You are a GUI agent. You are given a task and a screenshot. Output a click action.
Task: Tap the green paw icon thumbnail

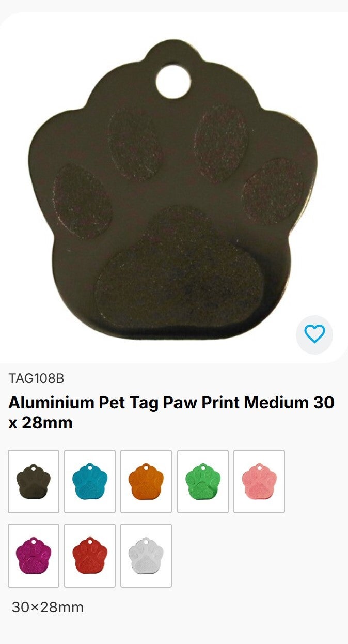tap(203, 481)
